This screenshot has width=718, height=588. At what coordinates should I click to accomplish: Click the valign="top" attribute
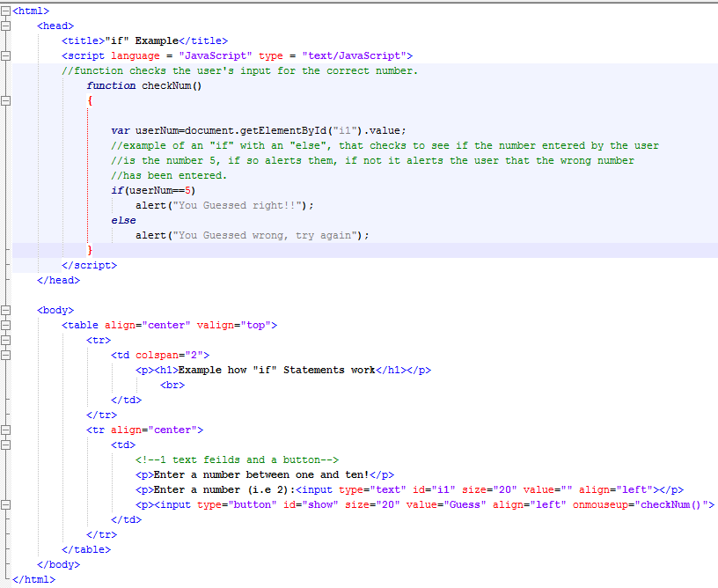coord(233,325)
